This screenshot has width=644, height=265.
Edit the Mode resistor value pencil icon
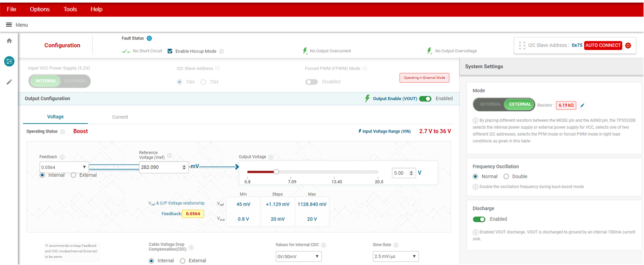(x=582, y=105)
